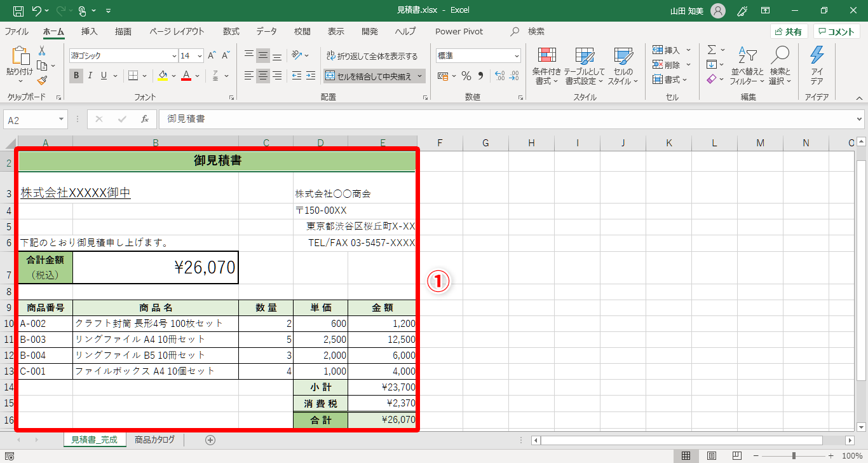Expand the formula bar with its chevron
The image size is (868, 463).
(860, 119)
